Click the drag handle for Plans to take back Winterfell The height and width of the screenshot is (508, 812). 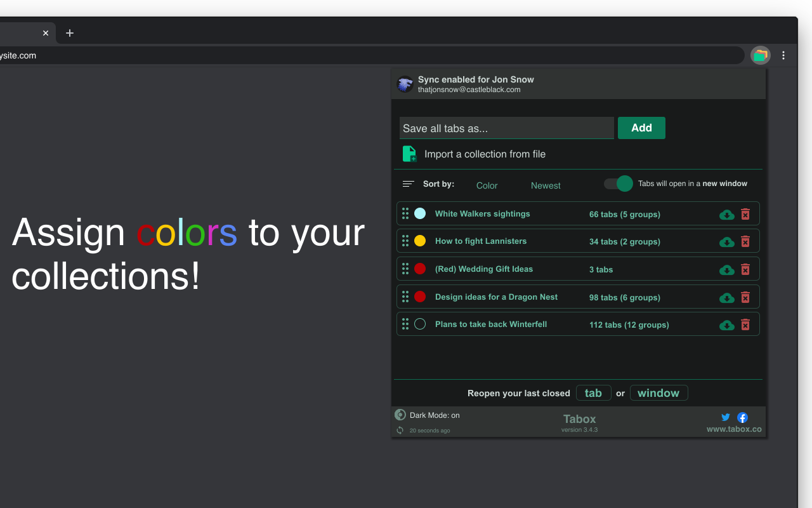coord(405,324)
